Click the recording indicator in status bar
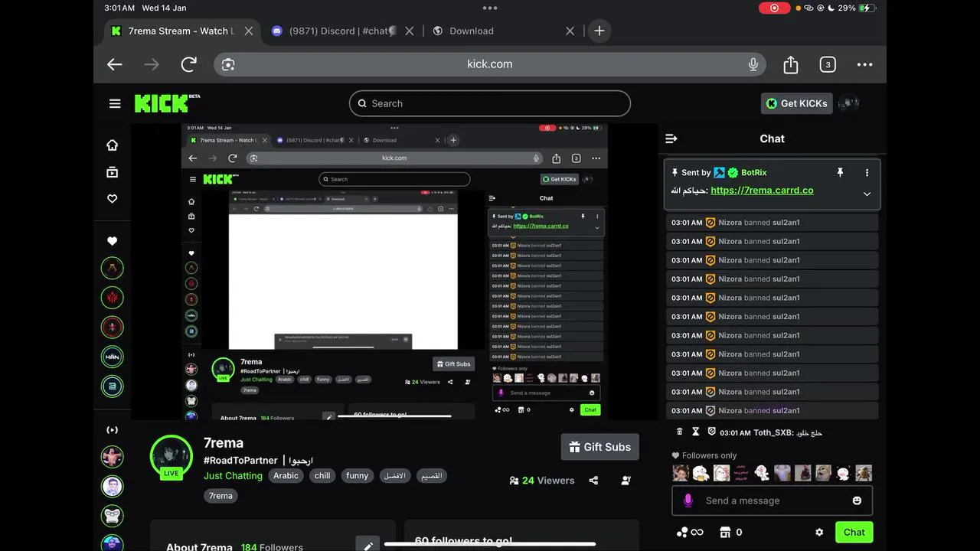The width and height of the screenshot is (980, 551). pos(774,8)
